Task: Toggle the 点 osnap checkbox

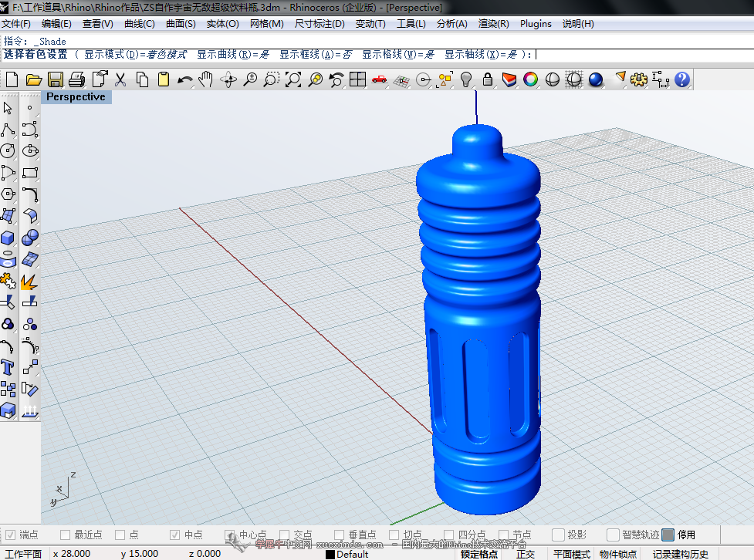Action: pos(120,535)
